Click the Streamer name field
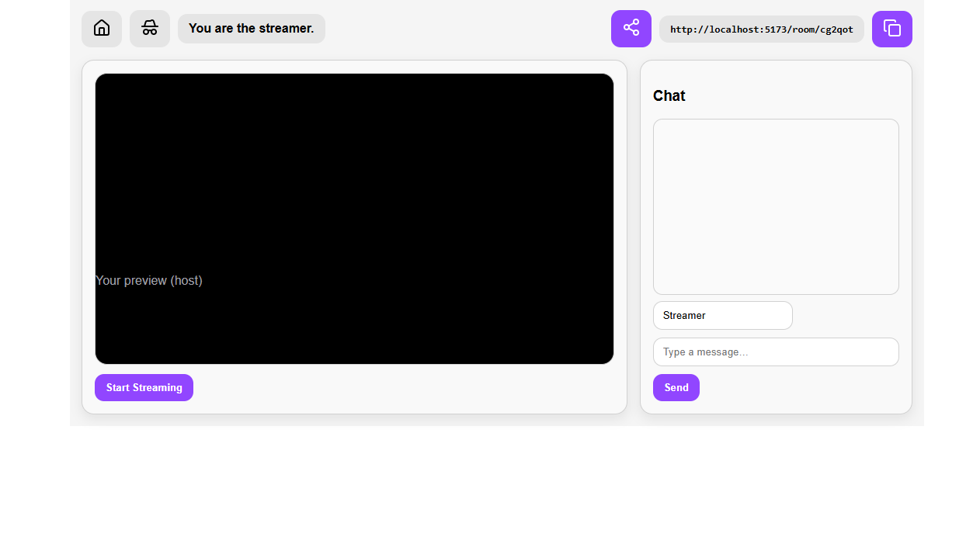This screenshot has height=537, width=980. (x=722, y=315)
